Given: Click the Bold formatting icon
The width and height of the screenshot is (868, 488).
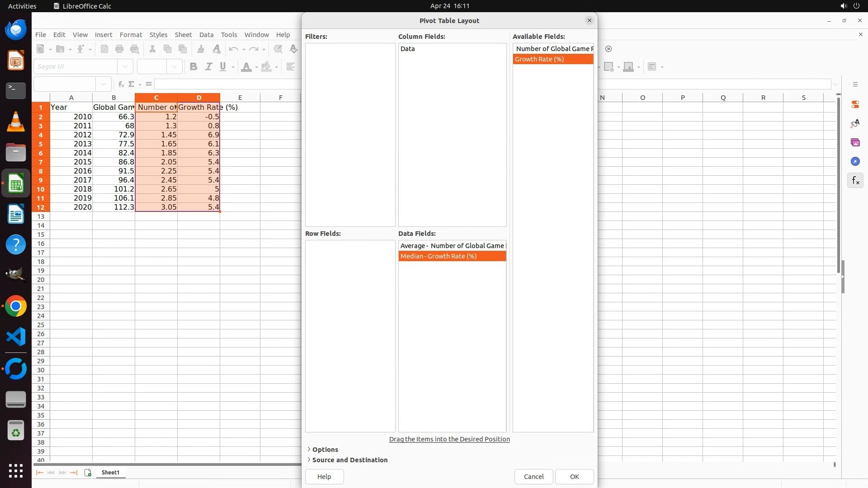Looking at the screenshot, I should pyautogui.click(x=193, y=67).
